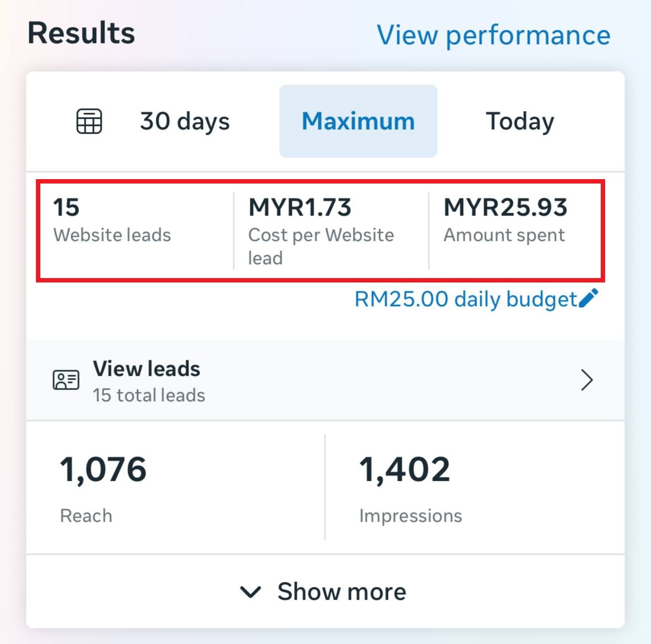Screen dimensions: 651x644
Task: Click the down chevron next to Show more
Action: tap(251, 591)
